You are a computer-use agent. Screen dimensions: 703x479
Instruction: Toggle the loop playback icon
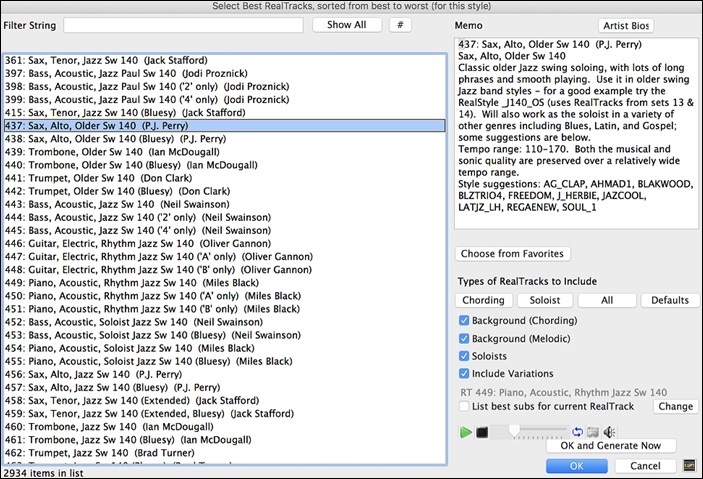pos(577,432)
